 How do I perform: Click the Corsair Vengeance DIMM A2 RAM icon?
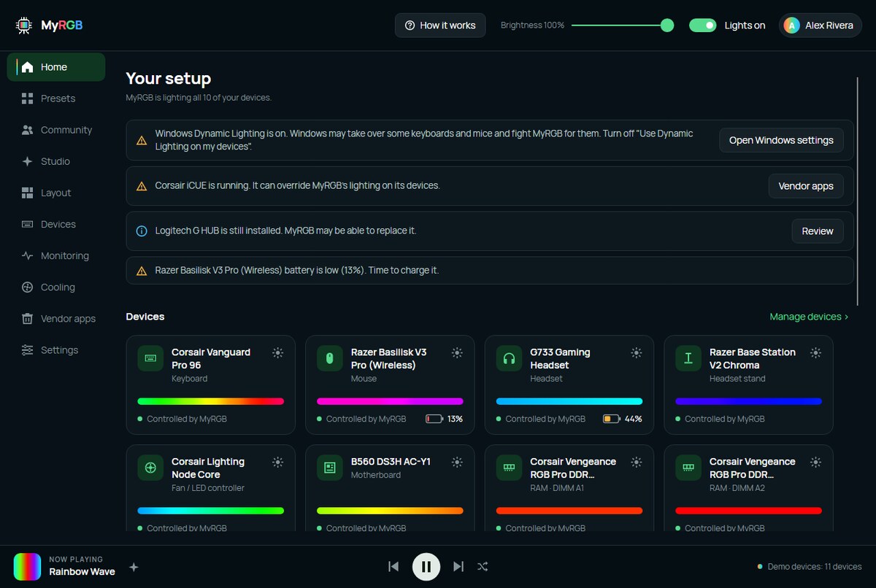tap(688, 468)
